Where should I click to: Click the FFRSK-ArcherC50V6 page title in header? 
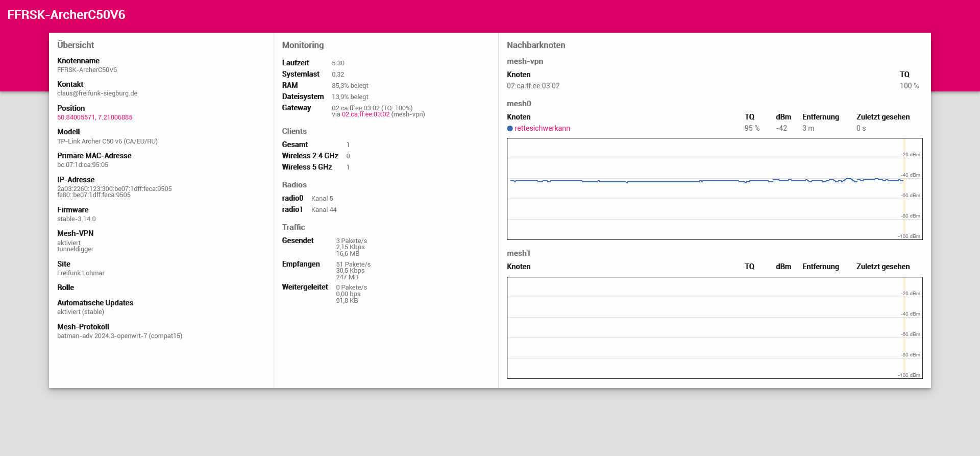coord(66,15)
